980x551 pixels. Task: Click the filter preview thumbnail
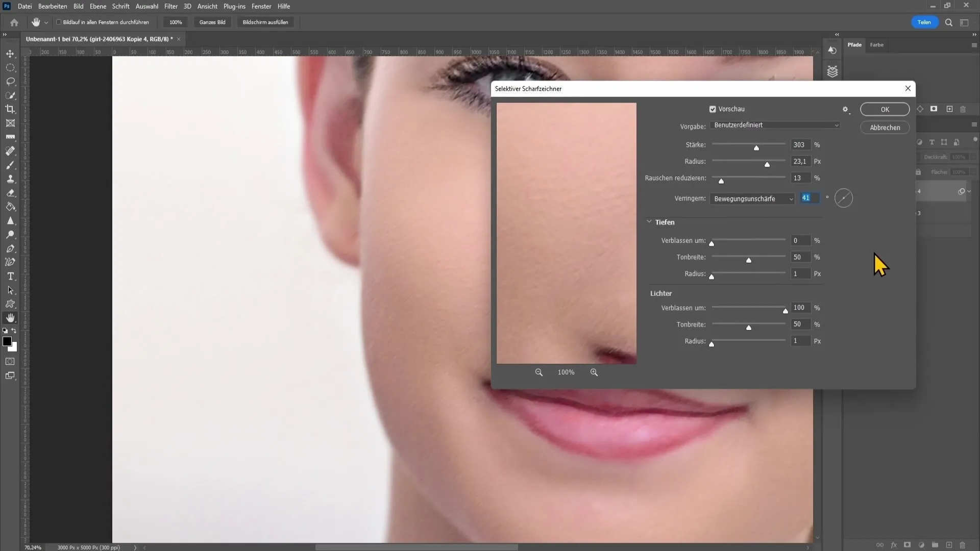point(566,233)
